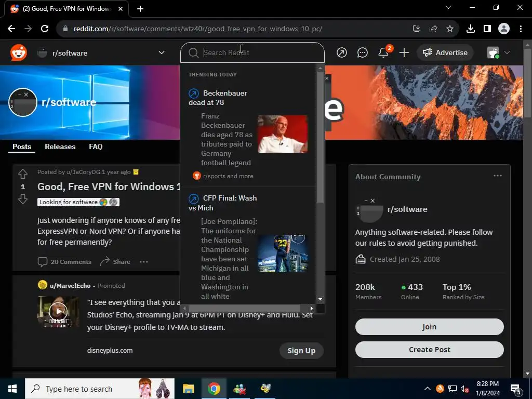Click Sign Up on Disney+ ad
The image size is (532, 399).
pyautogui.click(x=301, y=351)
